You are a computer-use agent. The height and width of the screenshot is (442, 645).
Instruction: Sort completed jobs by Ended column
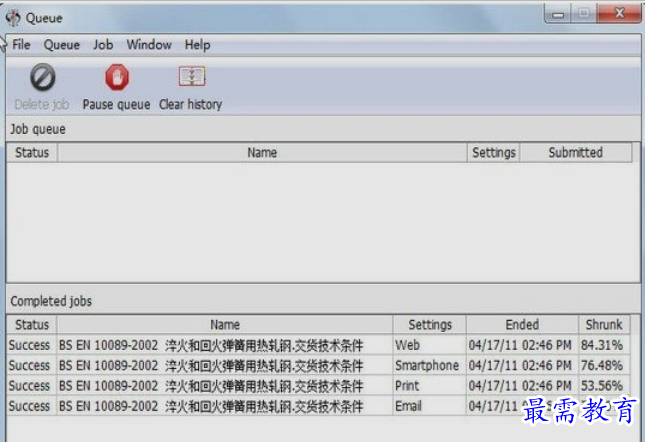[522, 324]
